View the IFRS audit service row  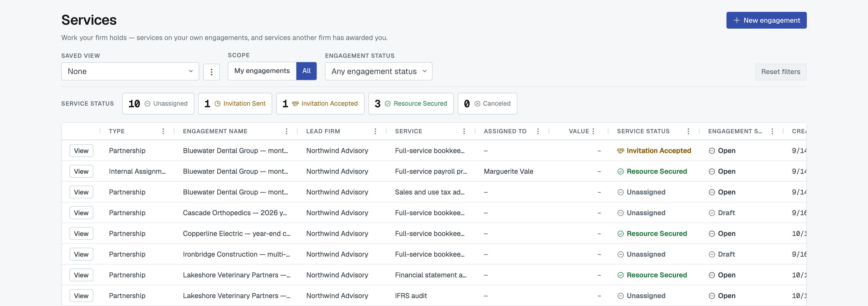tap(81, 296)
